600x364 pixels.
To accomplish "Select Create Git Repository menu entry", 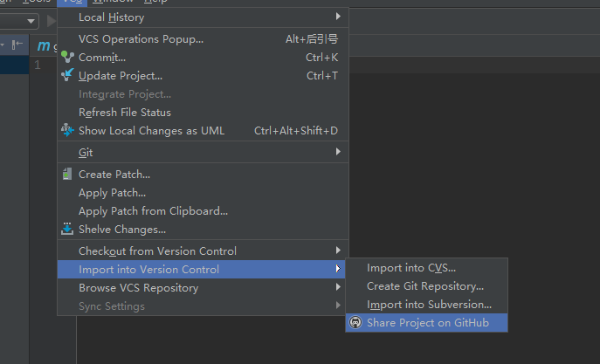I will [x=424, y=286].
